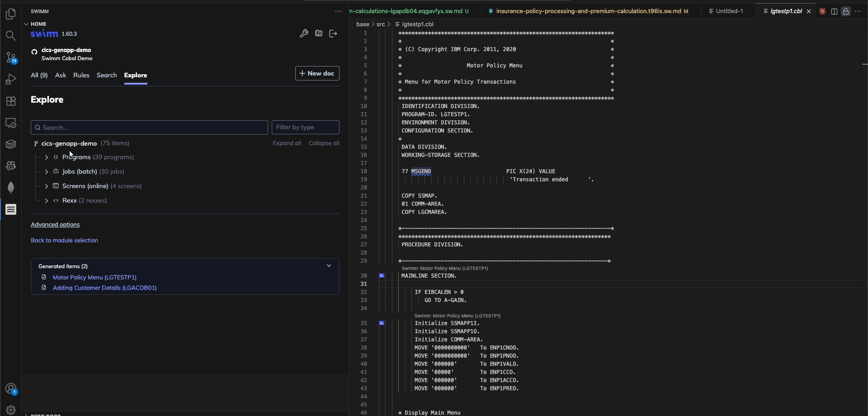Open Search in the activity bar
The height and width of the screenshot is (416, 868).
10,36
